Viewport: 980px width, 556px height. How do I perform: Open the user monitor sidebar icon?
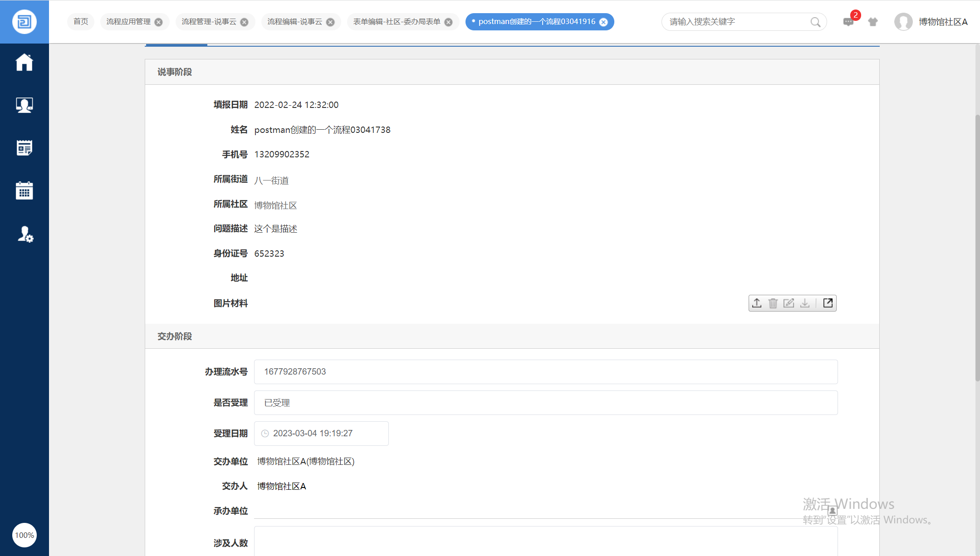point(24,105)
